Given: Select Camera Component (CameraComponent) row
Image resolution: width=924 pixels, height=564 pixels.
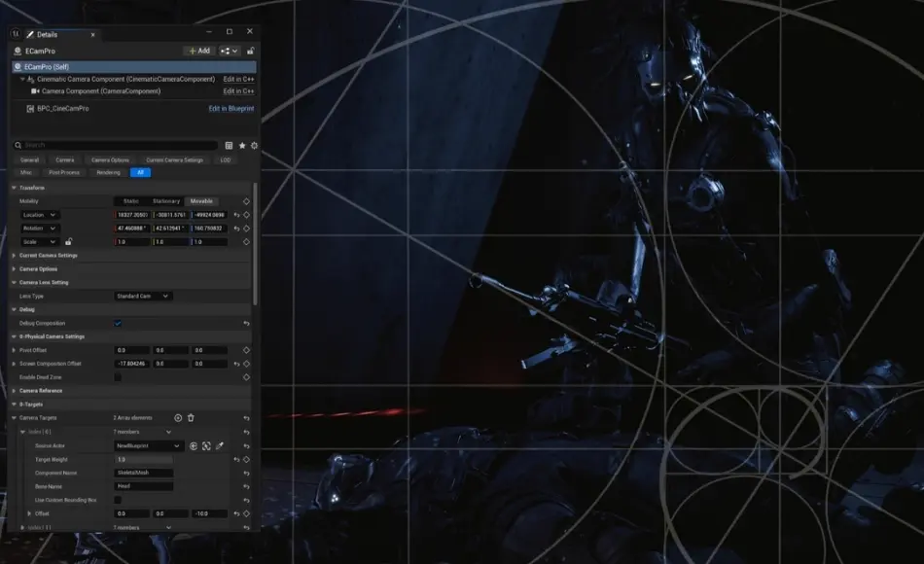Looking at the screenshot, I should [x=101, y=91].
